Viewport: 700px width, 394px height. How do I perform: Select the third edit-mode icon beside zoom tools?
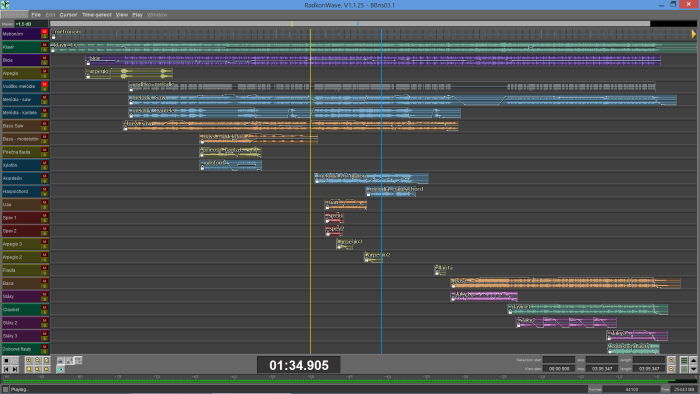78,360
